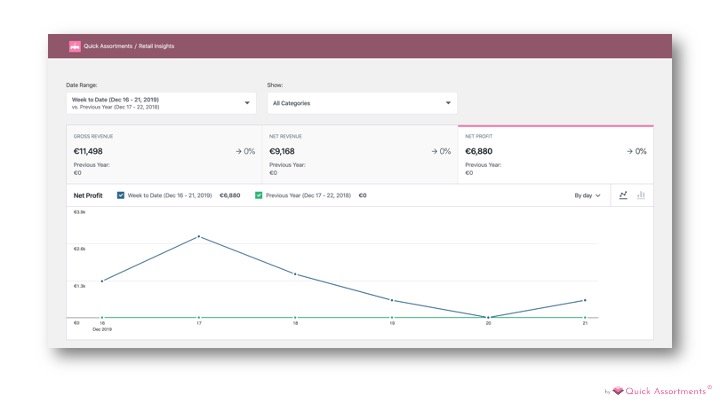Screen dimensions: 720x405
Task: Click the Dec 21 data point on blue line
Action: click(585, 300)
